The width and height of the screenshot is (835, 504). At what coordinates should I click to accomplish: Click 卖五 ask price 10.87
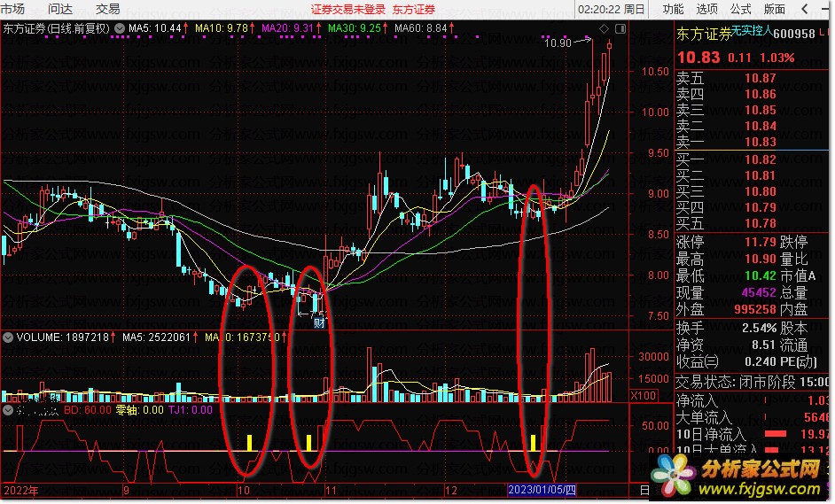pos(760,78)
